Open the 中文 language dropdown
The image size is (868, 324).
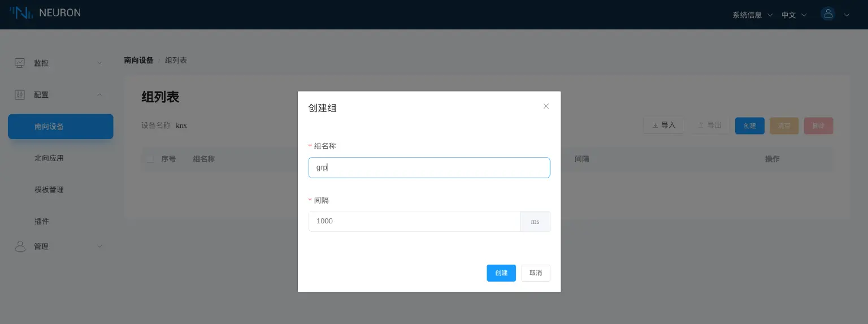pos(794,15)
